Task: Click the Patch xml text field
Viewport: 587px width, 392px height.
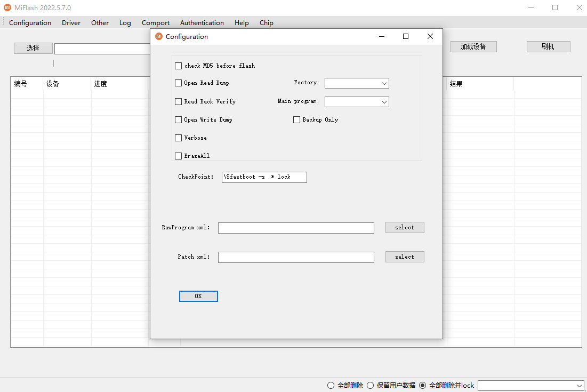Action: [296, 257]
